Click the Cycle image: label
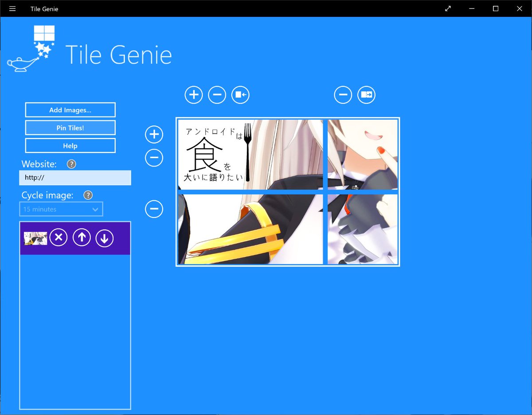Screen dimensions: 532x415 pyautogui.click(x=47, y=195)
